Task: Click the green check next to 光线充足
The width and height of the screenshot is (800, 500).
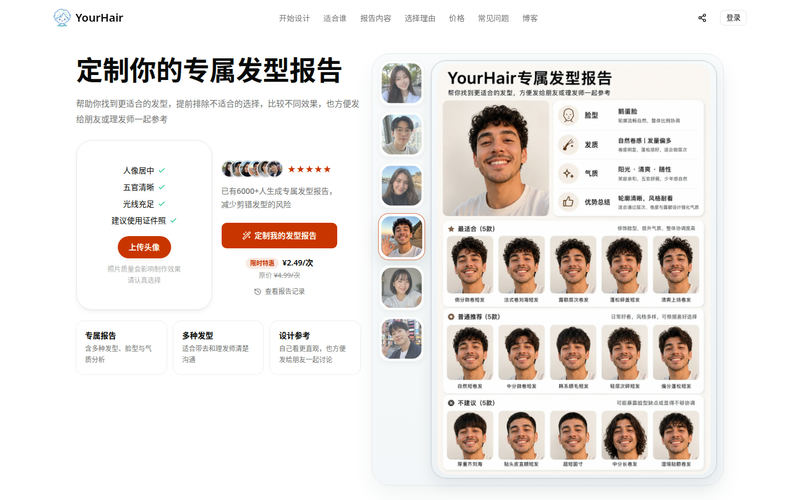Action: click(x=162, y=204)
